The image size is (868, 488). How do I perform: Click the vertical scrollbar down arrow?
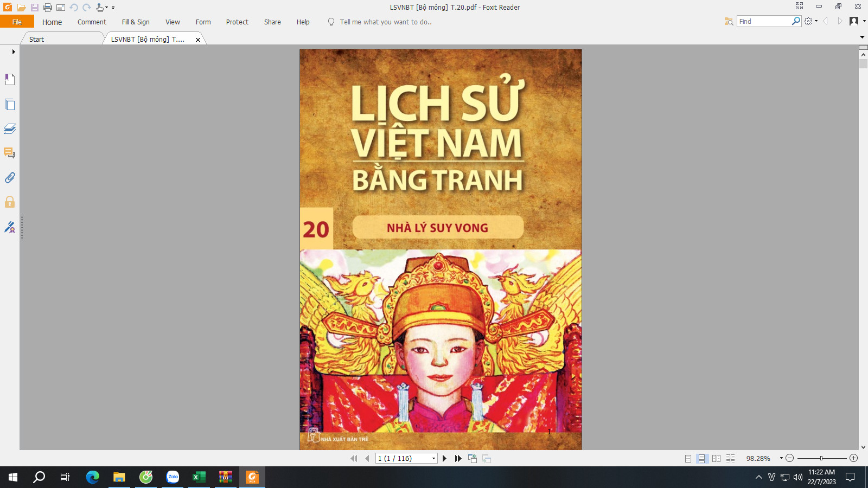863,447
